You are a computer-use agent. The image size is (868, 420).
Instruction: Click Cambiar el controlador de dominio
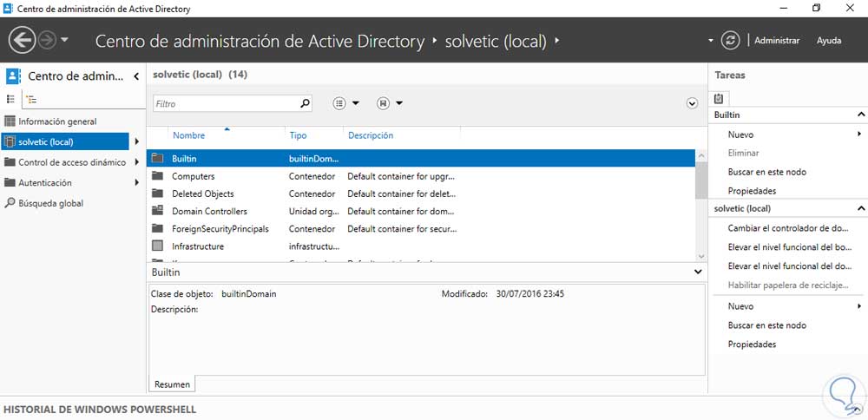click(788, 228)
